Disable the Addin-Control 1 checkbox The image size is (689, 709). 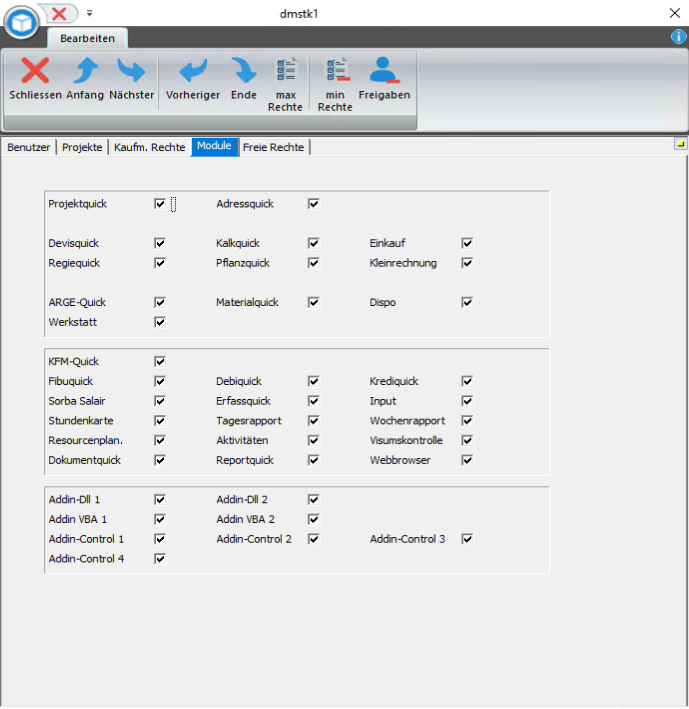point(160,539)
